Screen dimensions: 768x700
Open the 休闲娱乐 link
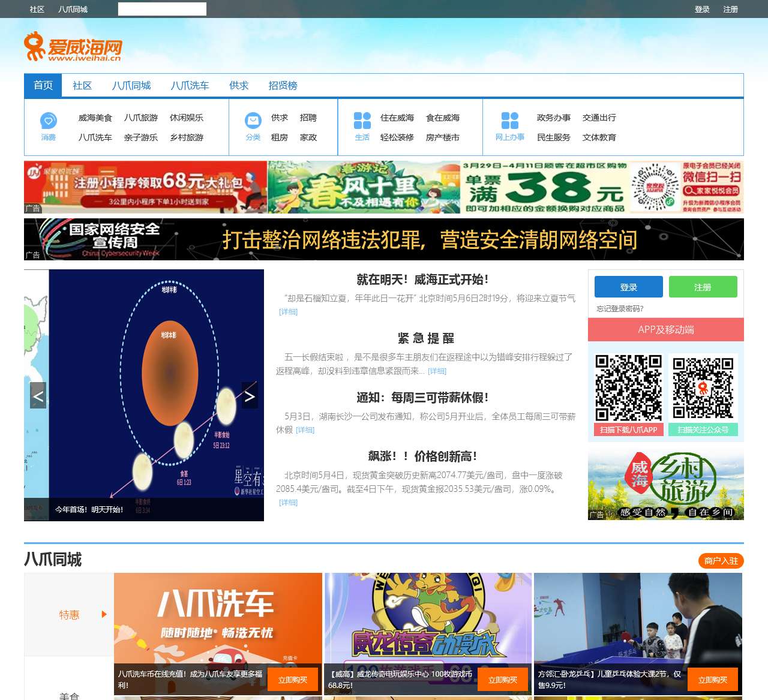[x=187, y=118]
